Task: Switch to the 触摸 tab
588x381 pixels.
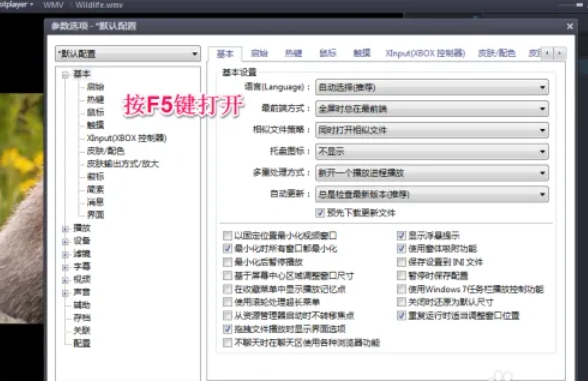Action: click(x=362, y=53)
